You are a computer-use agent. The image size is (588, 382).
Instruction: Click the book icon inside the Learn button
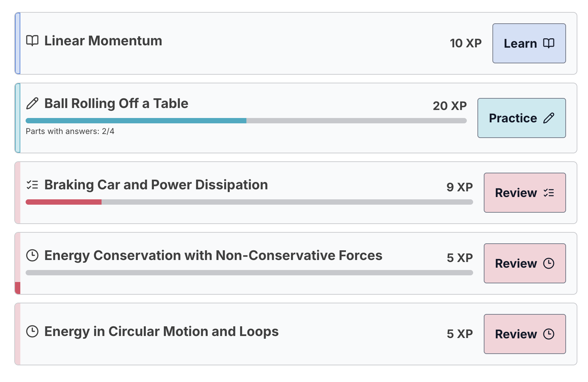click(x=549, y=43)
